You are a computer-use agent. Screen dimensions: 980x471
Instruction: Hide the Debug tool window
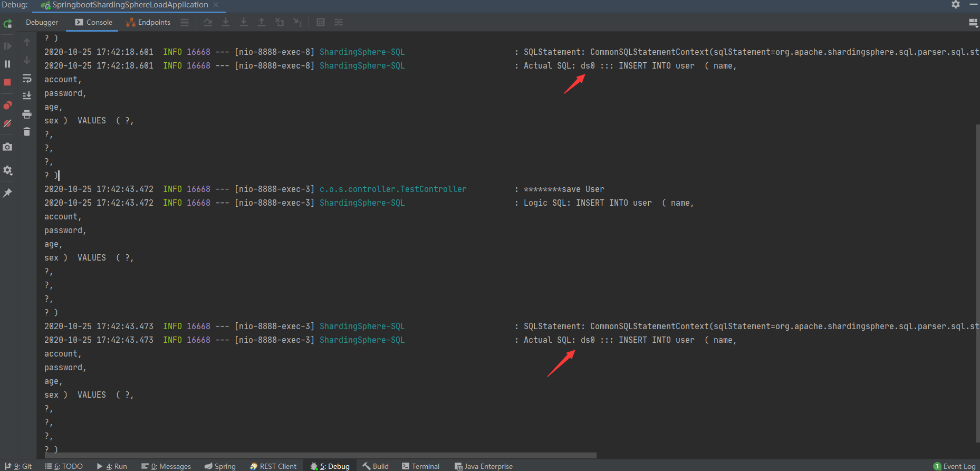974,5
